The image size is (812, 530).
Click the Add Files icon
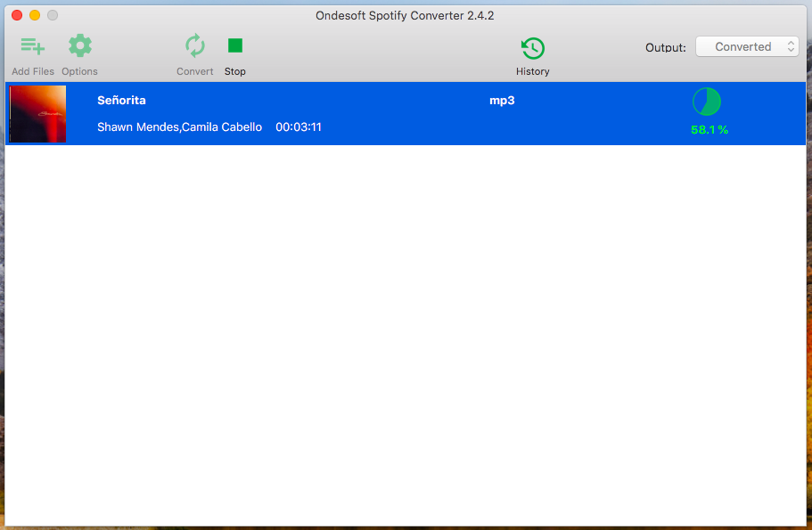pos(33,46)
